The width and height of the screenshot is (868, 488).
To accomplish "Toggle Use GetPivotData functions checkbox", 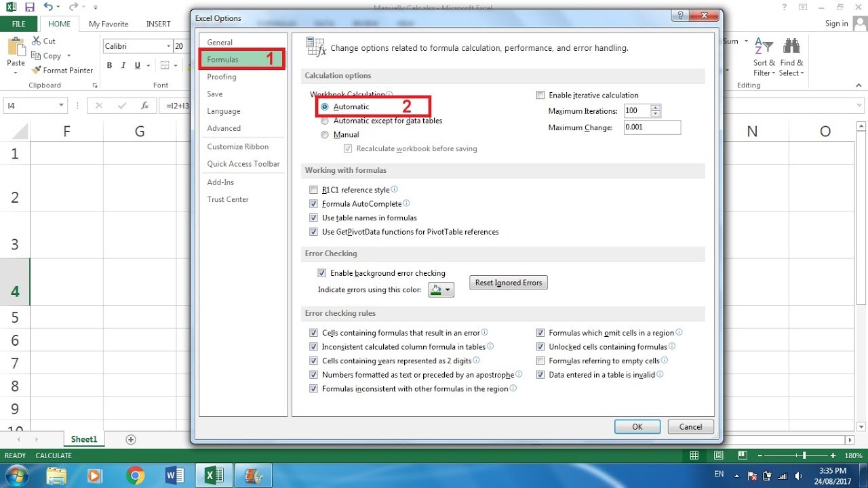I will (313, 232).
